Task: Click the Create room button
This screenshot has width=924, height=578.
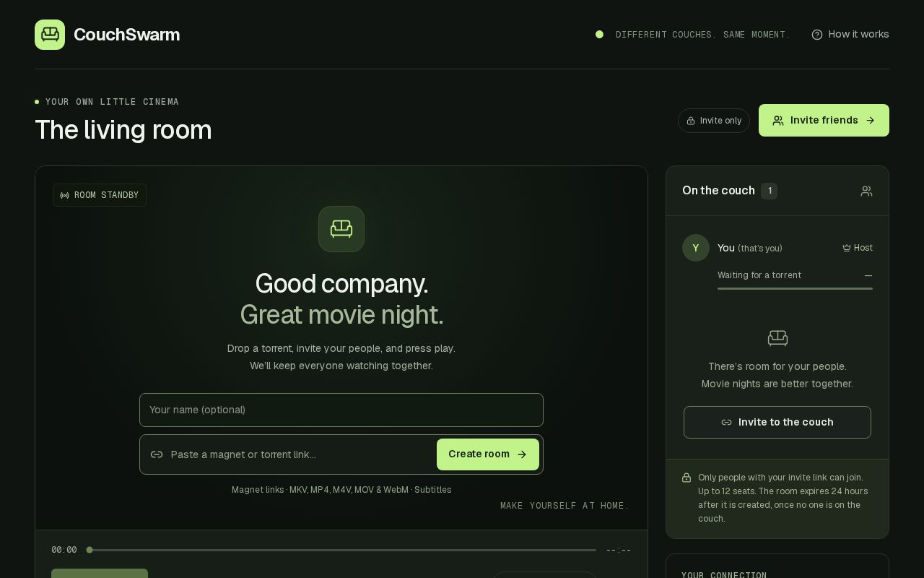Action: [488, 454]
